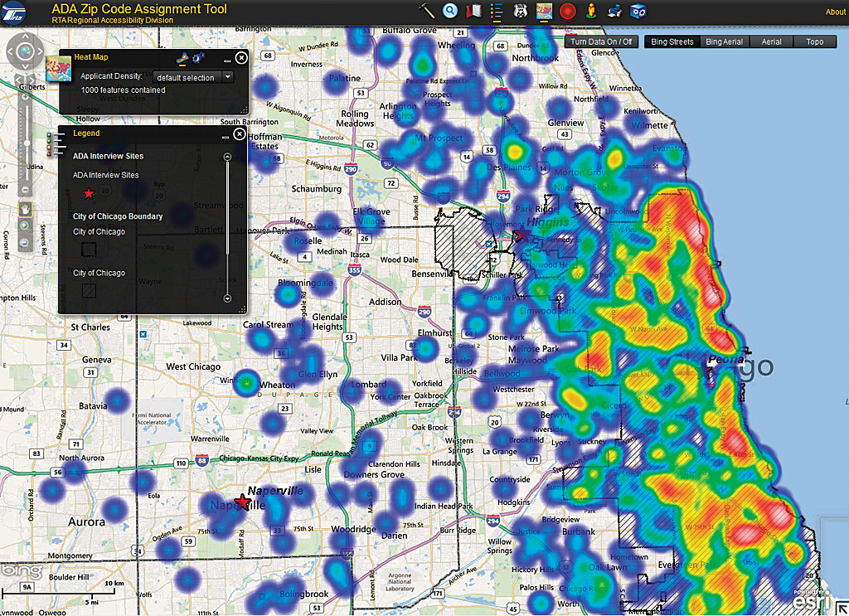
Task: Open the Applicant Density dropdown
Action: click(193, 77)
